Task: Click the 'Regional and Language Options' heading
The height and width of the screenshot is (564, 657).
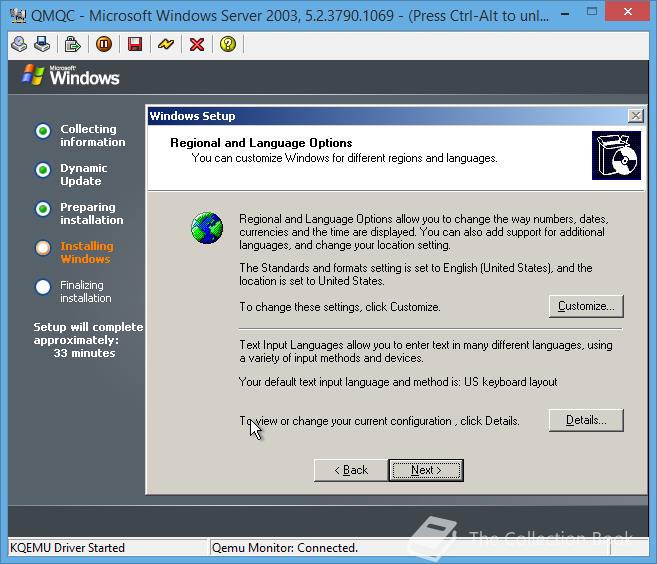Action: [x=261, y=143]
